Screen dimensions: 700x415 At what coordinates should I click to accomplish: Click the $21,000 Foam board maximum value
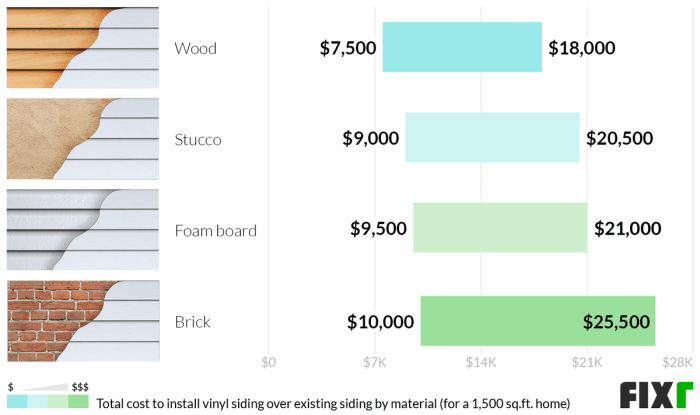pyautogui.click(x=627, y=229)
